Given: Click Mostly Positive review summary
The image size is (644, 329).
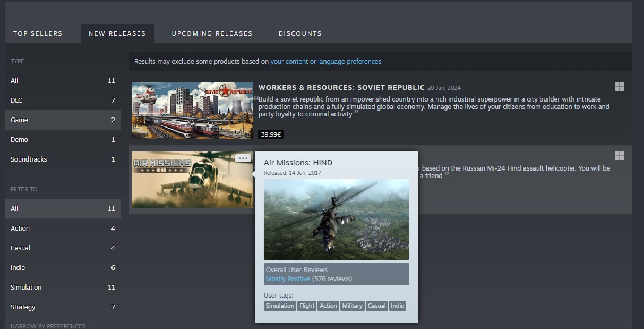Looking at the screenshot, I should (288, 279).
